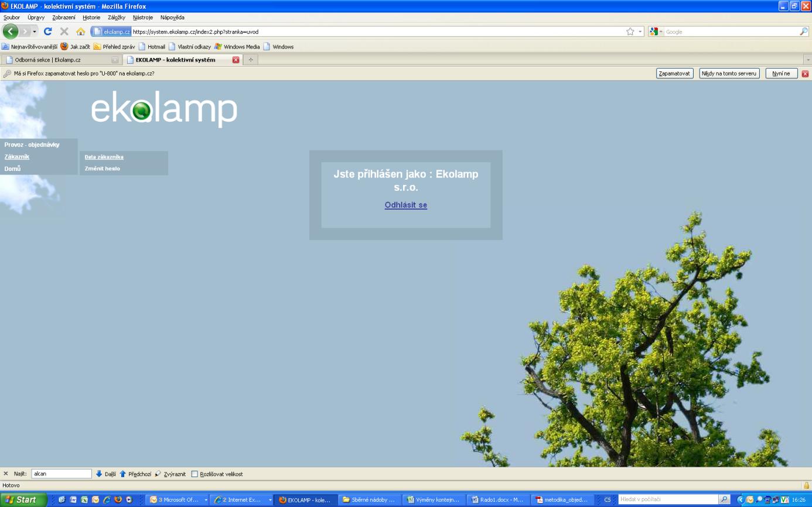
Task: Click Zapamatovat to save the password
Action: (x=675, y=73)
